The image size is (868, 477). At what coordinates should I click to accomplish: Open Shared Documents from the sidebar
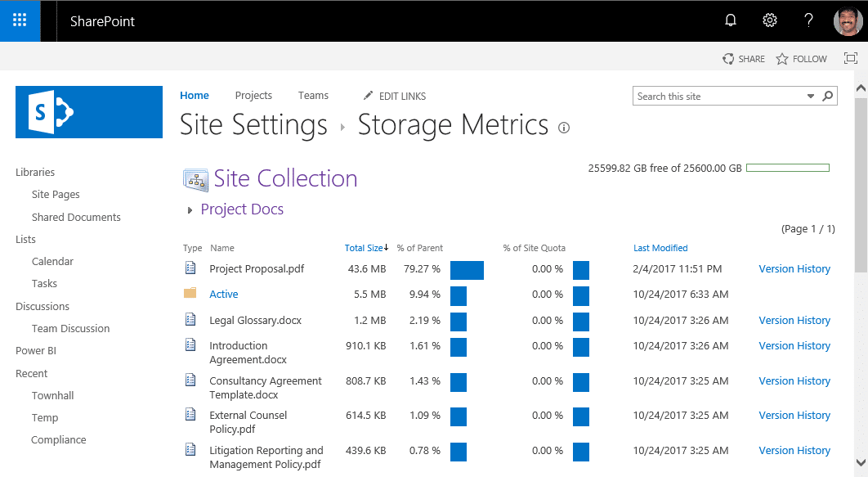(75, 216)
